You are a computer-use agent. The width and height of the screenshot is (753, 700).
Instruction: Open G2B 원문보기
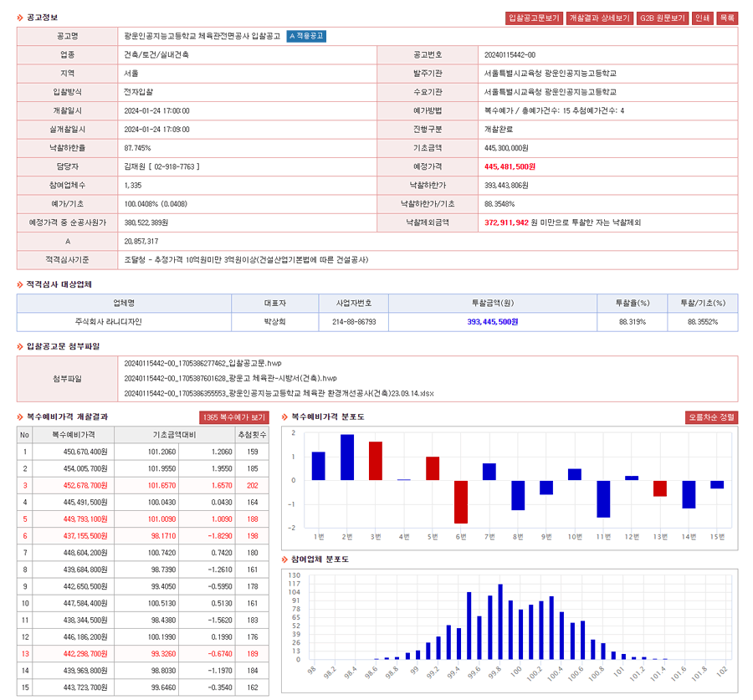click(663, 18)
